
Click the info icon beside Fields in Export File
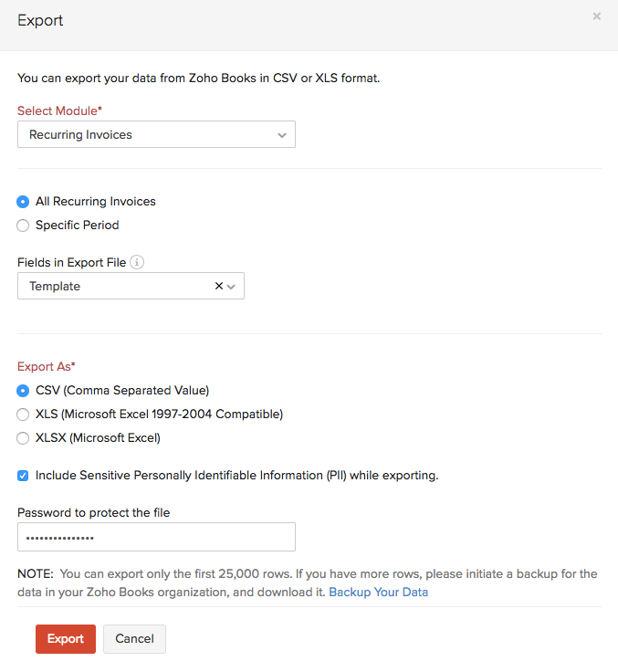(137, 262)
